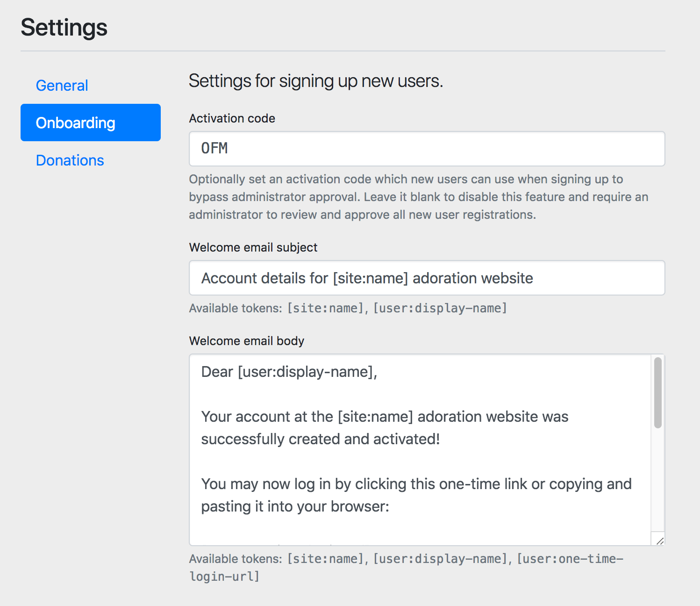Click the "successfully created and activated!" line
This screenshot has height=606, width=700.
320,439
